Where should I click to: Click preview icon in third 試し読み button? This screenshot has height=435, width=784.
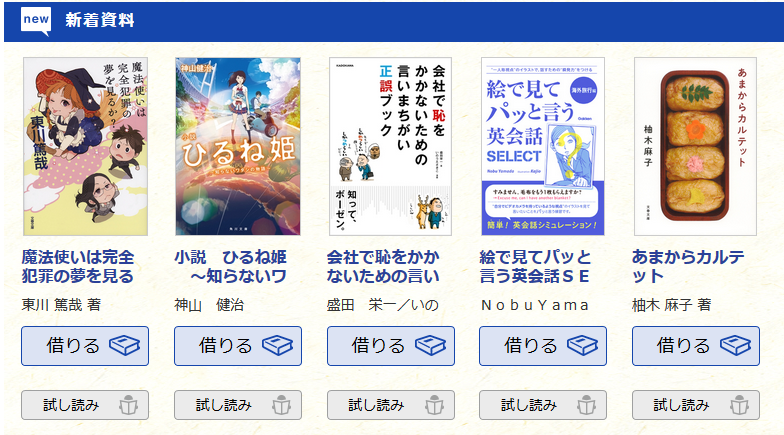(434, 405)
